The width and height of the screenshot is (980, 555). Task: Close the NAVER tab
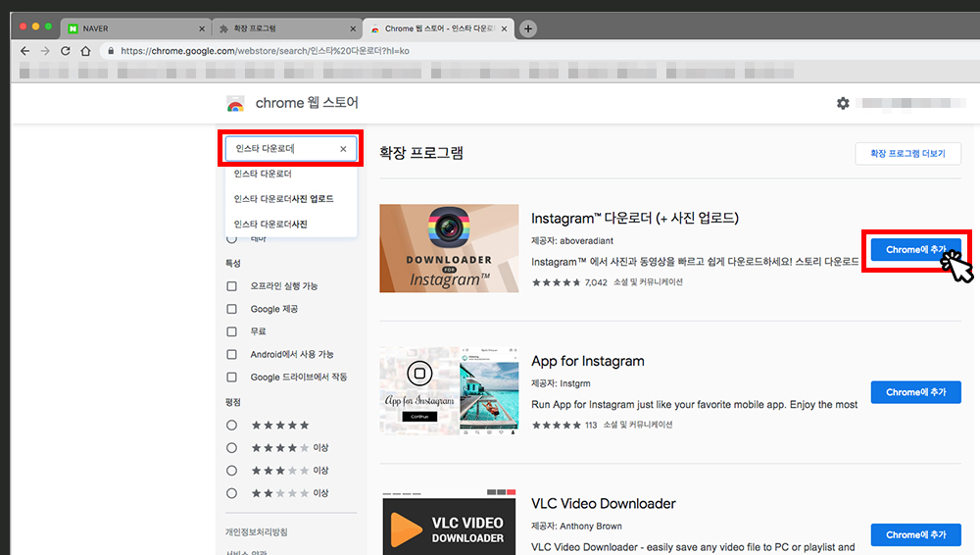[202, 28]
